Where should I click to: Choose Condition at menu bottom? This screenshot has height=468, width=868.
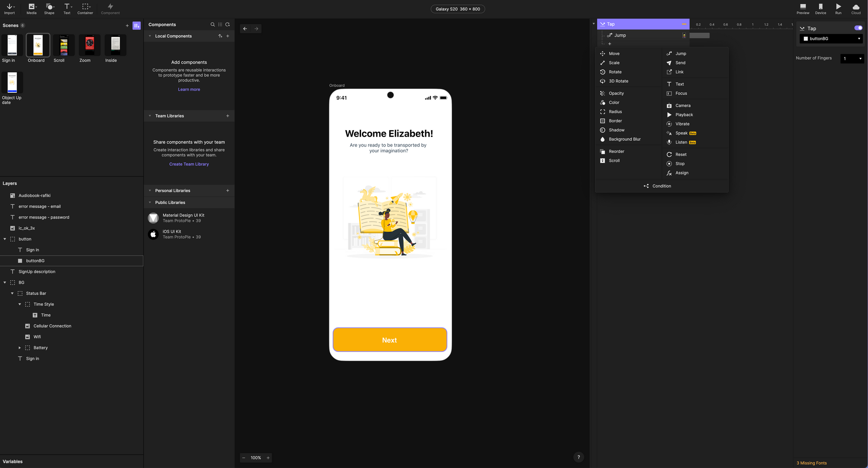[661, 186]
